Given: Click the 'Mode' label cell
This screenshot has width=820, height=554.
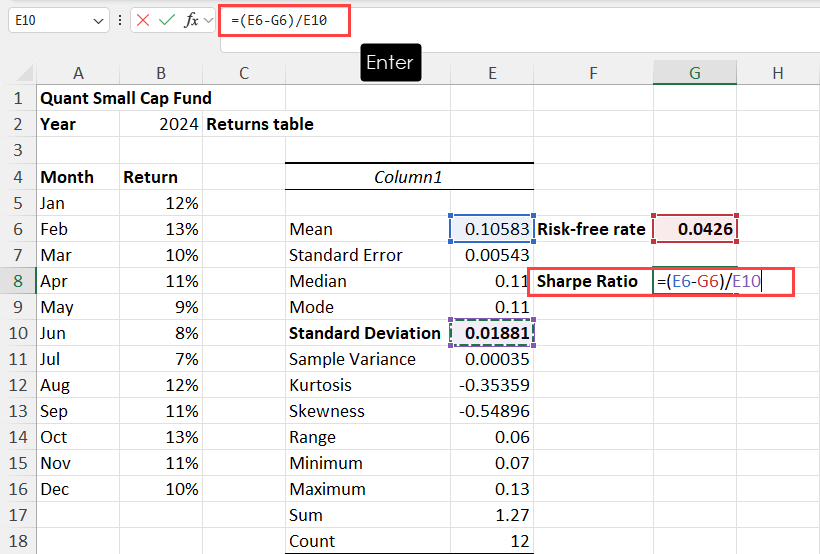Looking at the screenshot, I should [x=368, y=307].
